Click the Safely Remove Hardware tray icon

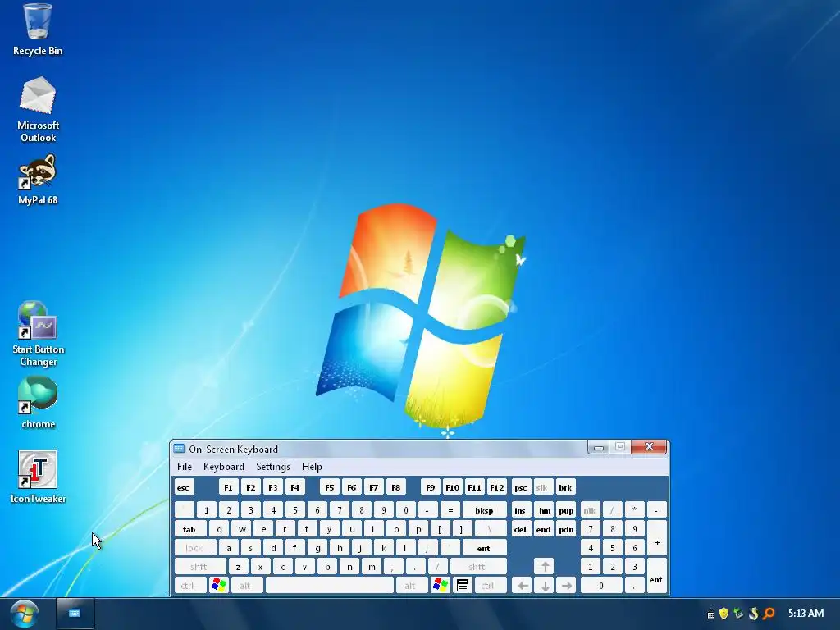coord(739,614)
